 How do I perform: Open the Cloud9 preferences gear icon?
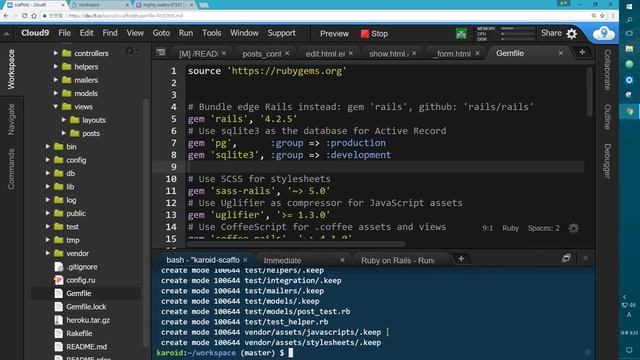pos(572,33)
